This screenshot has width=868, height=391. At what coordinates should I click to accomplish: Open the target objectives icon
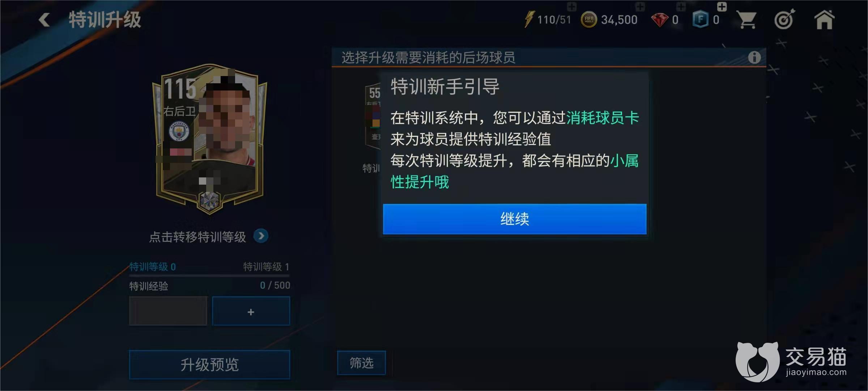785,19
